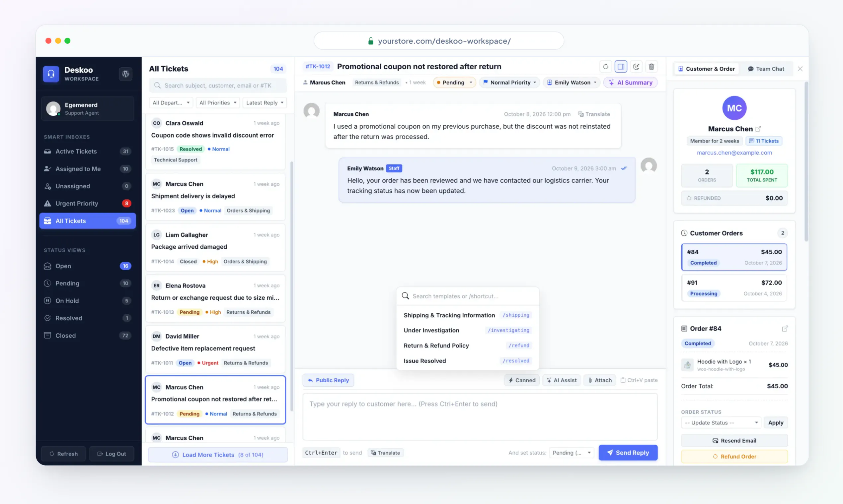Close the customer panel with X icon
The image size is (843, 504).
(x=800, y=69)
